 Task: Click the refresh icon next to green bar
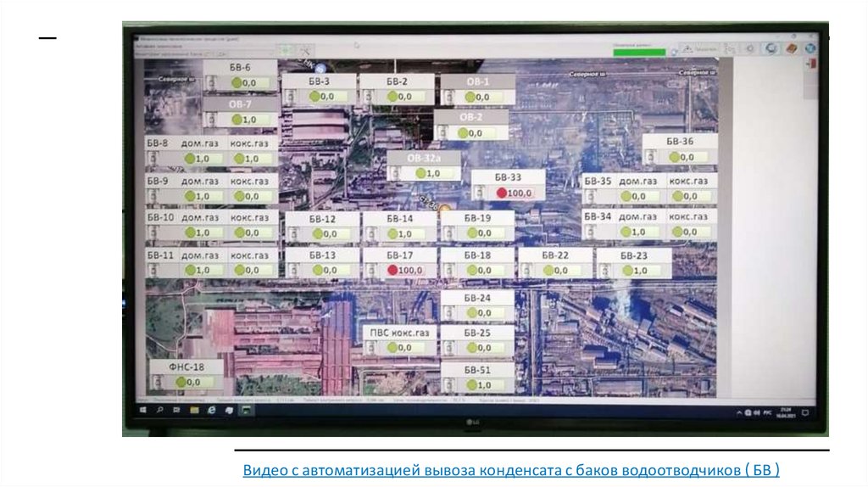674,52
